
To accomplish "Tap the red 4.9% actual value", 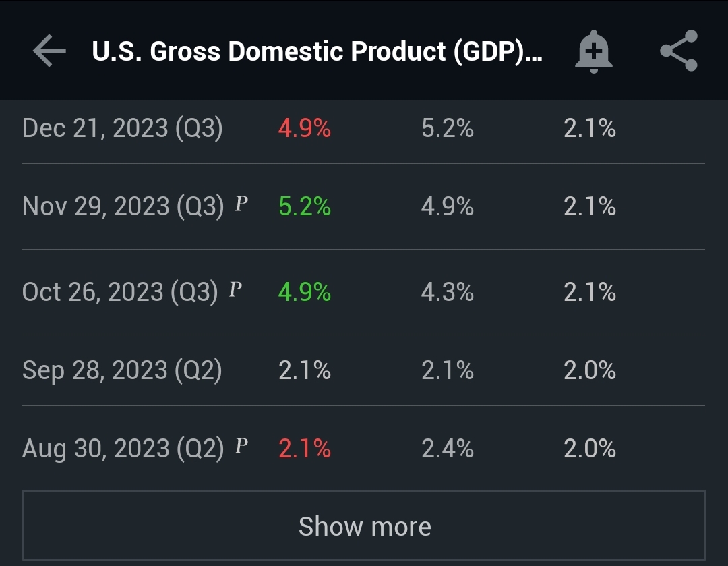I will tap(305, 128).
